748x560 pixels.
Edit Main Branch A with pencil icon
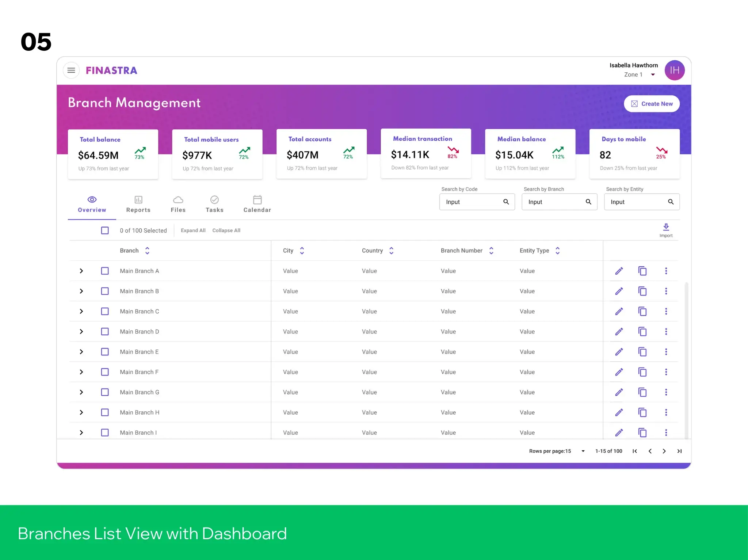click(x=619, y=271)
